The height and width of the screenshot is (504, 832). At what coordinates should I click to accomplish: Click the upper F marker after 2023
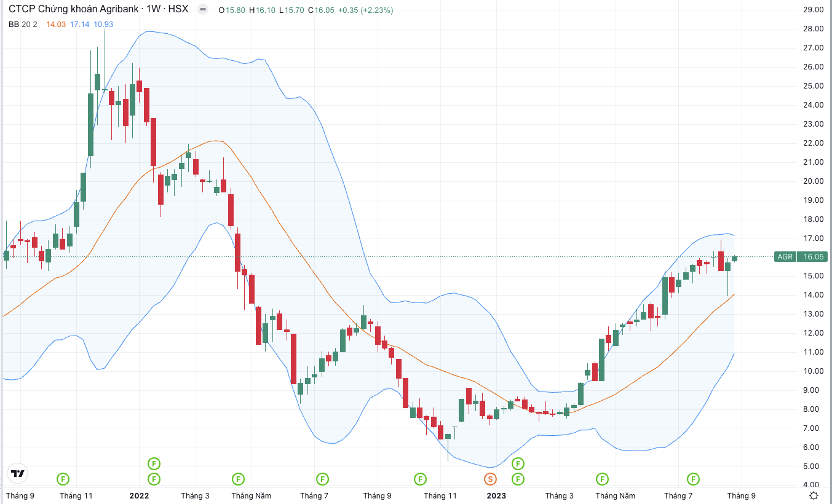click(518, 463)
